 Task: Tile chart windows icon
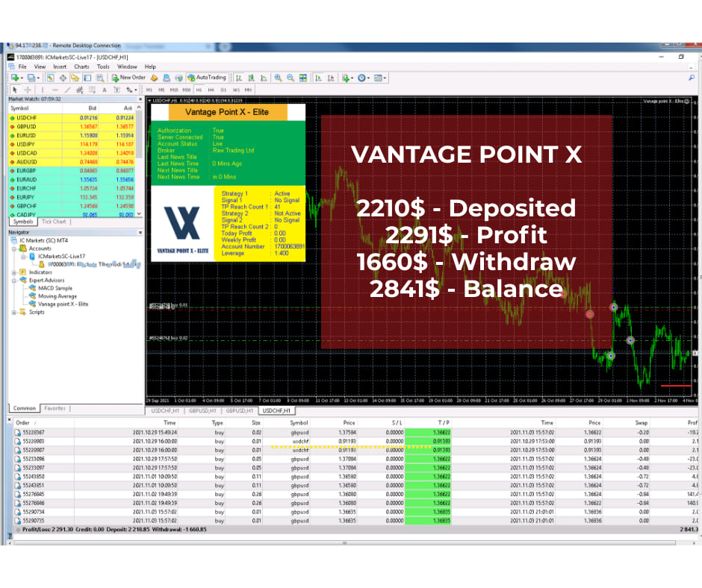point(303,78)
